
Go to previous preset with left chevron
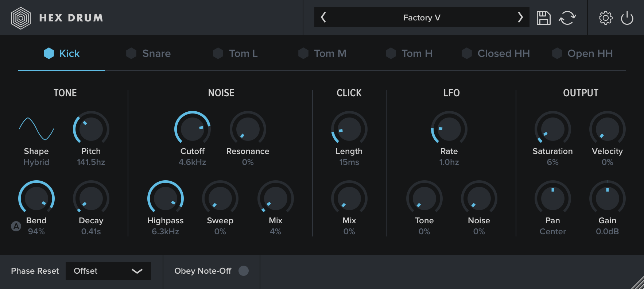[323, 17]
